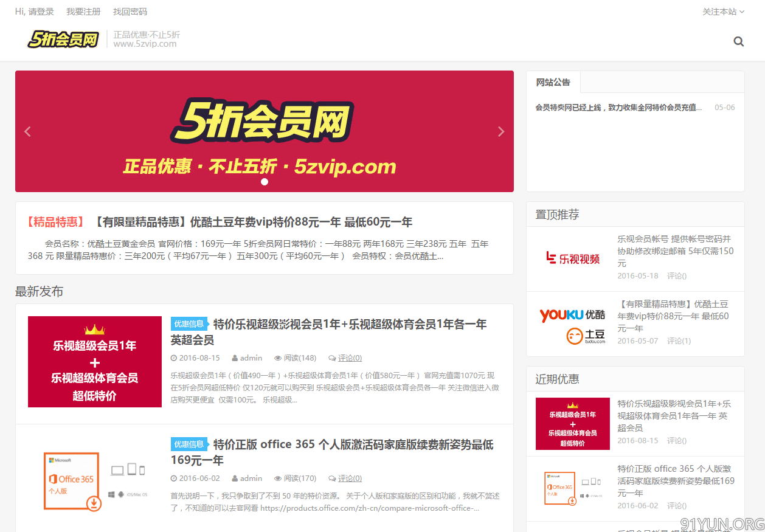
Task: Click the 近期优惠 section heading
Action: click(x=557, y=379)
